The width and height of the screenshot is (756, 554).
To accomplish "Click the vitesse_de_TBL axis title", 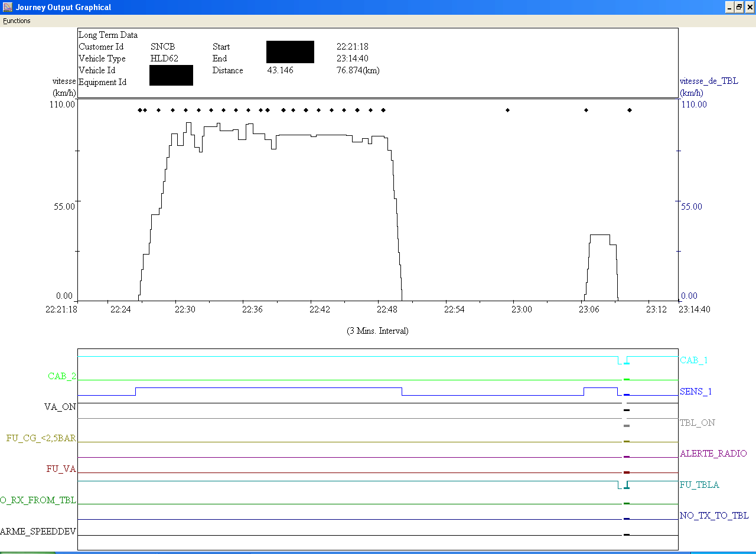I will [709, 81].
